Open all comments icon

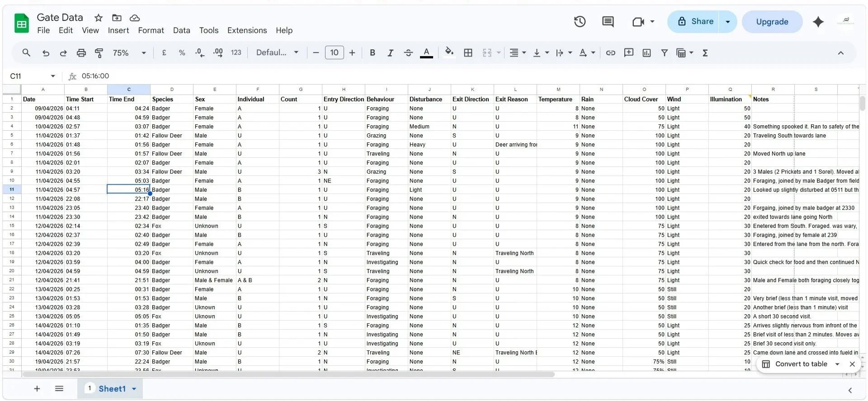coord(608,22)
